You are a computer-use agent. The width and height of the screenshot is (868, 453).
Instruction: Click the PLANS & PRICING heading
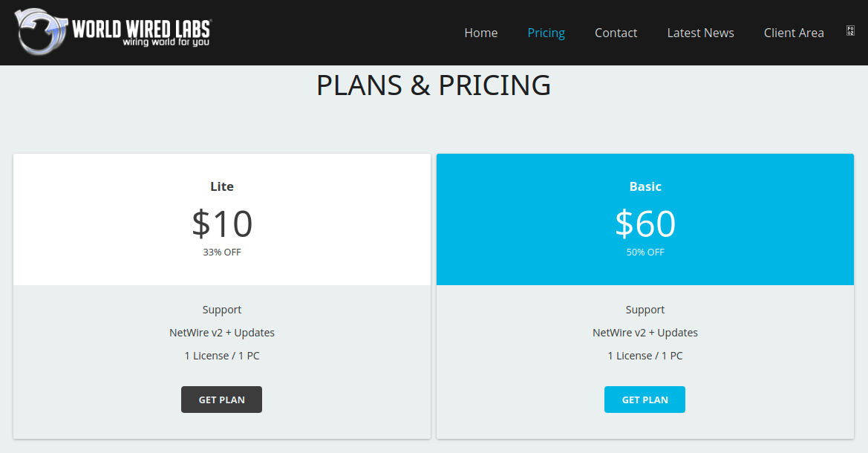click(x=434, y=85)
